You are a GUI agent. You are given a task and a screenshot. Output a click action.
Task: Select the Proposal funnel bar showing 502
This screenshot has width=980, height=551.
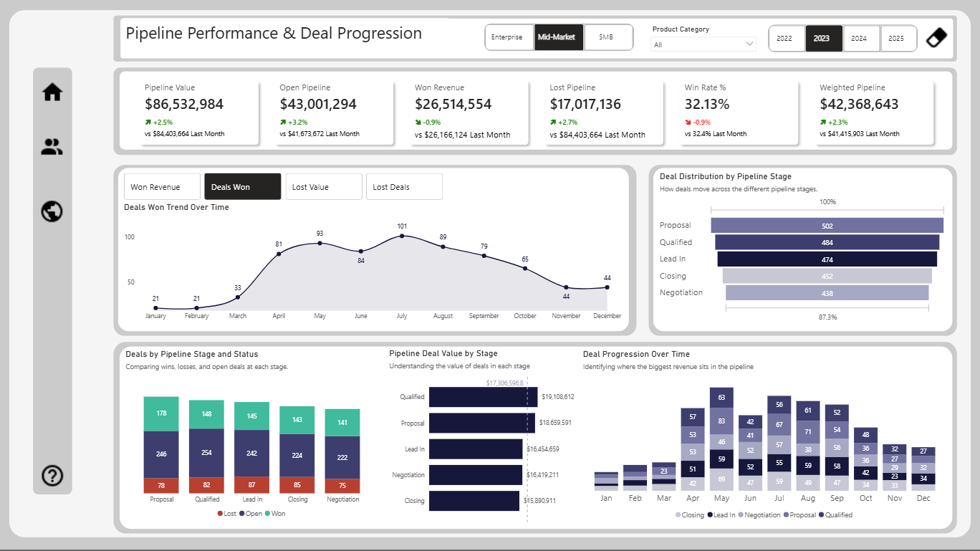827,226
